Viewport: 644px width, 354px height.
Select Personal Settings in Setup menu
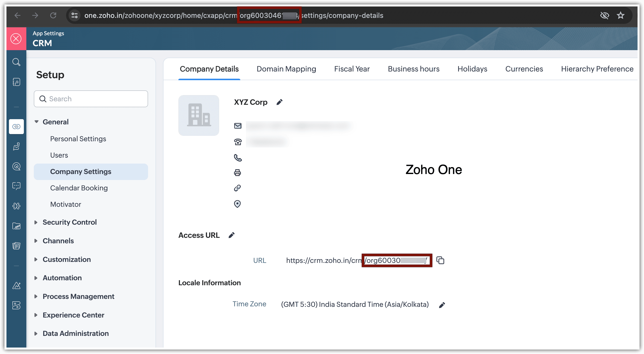pos(78,139)
